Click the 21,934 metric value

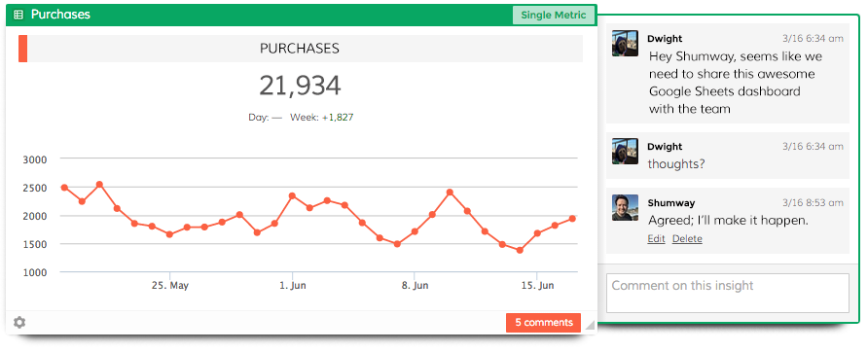click(x=300, y=86)
